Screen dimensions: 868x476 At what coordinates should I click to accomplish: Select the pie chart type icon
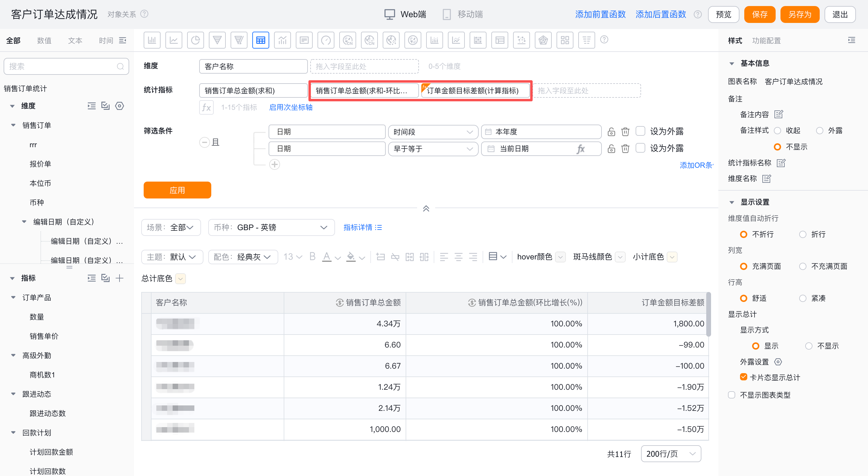coord(196,40)
